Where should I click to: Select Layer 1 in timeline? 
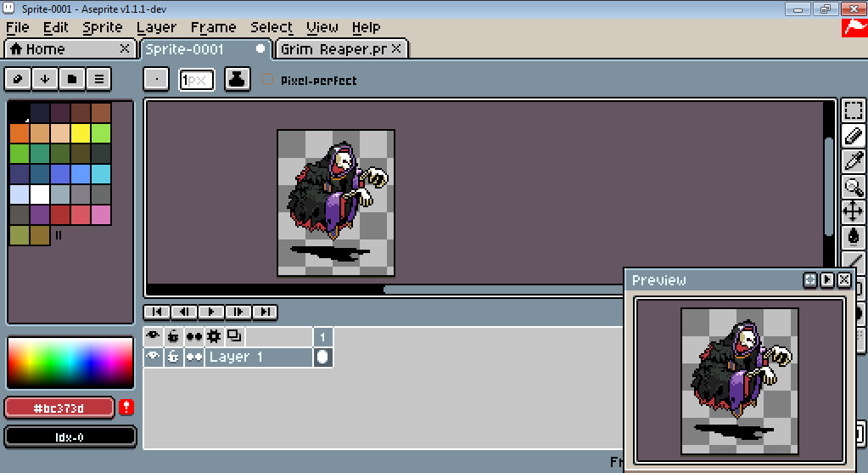pyautogui.click(x=259, y=357)
